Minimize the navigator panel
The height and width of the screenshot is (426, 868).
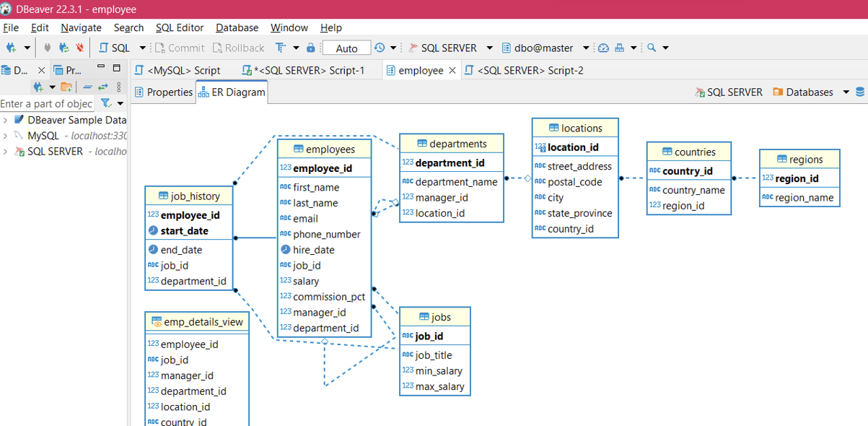(x=100, y=67)
